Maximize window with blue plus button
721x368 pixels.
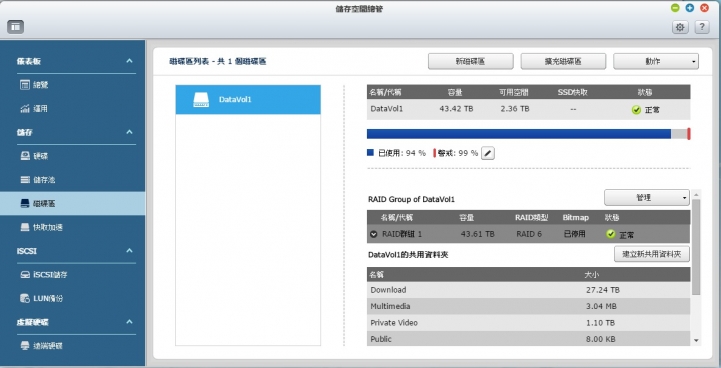tap(690, 8)
